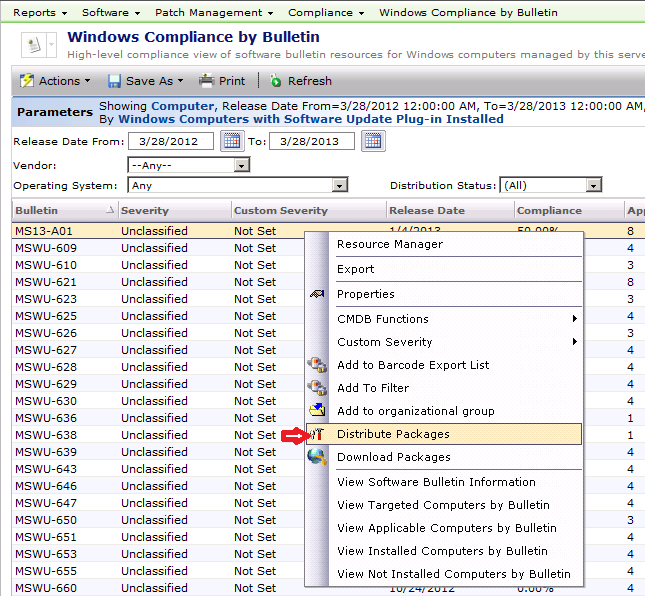Select View Targeted Computers by Bulletin
Image resolution: width=645 pixels, height=596 pixels.
click(443, 505)
